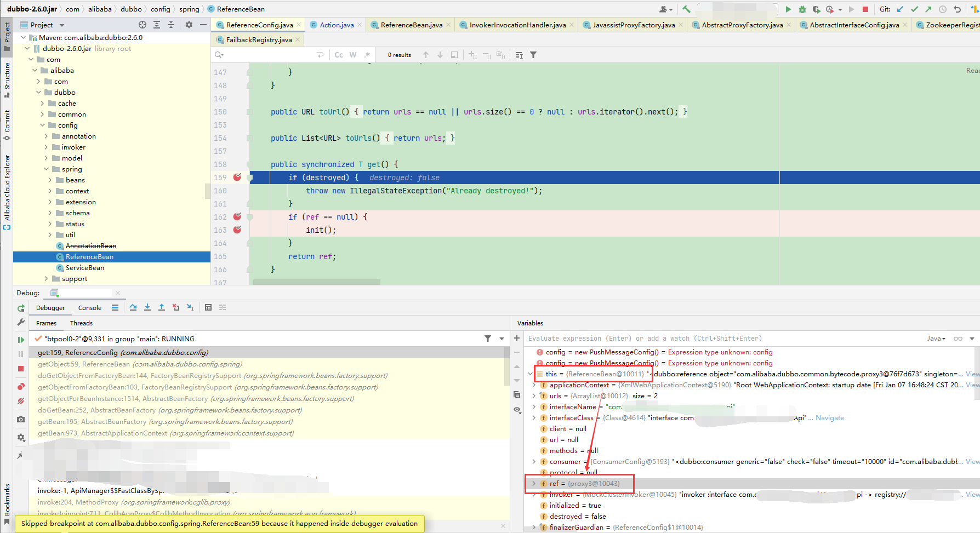The width and height of the screenshot is (980, 533).
Task: View breakpoints with double red circle icon
Action: (21, 386)
